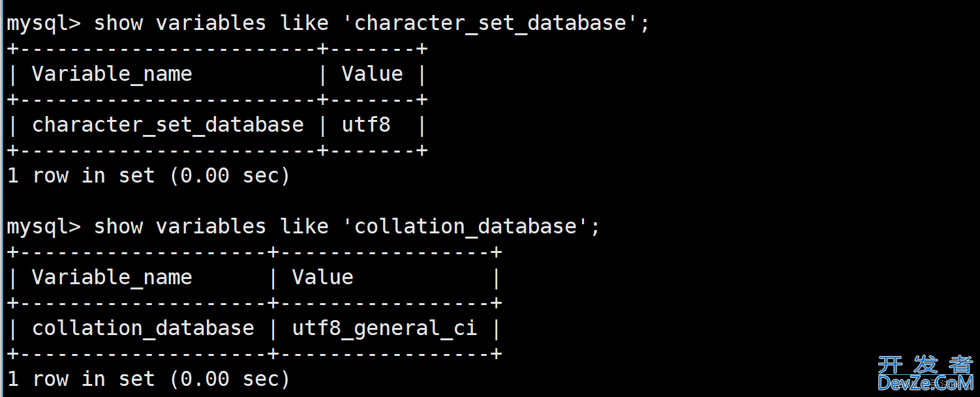This screenshot has width=980, height=397.
Task: Click the character_set_database row cell
Action: click(x=168, y=125)
